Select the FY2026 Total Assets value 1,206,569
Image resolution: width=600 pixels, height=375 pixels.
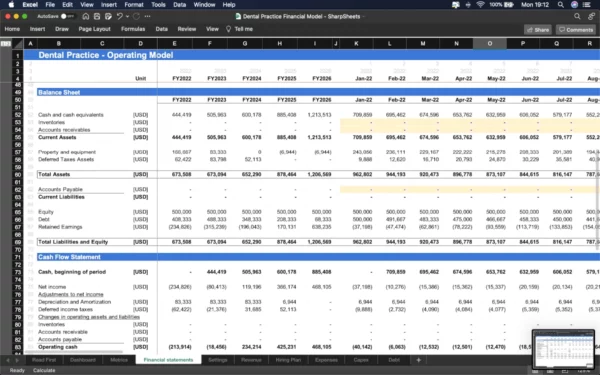pos(320,174)
